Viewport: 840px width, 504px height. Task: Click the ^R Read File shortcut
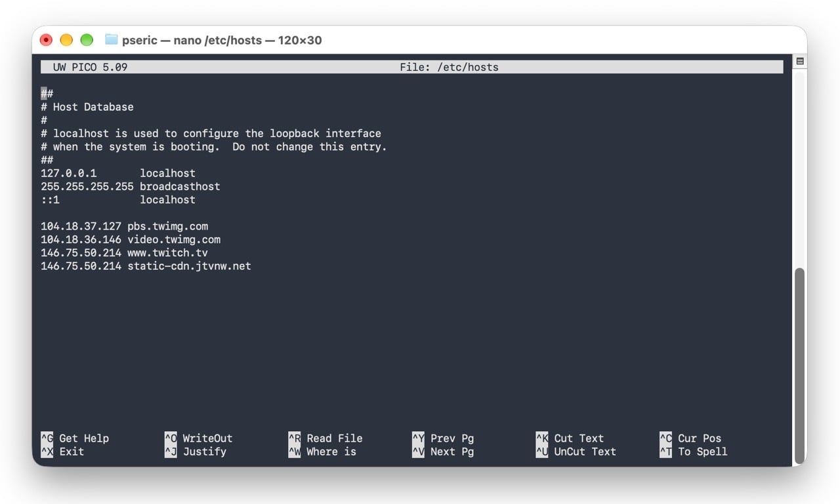tap(325, 438)
